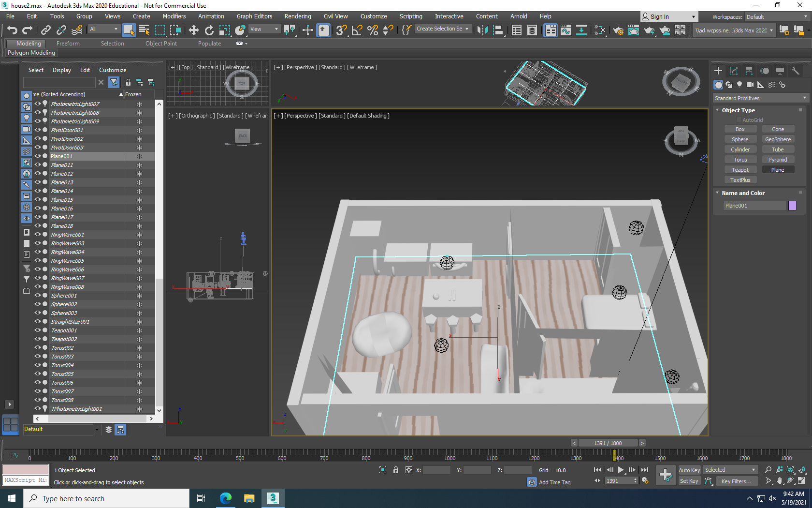Open the reference coordinate system View dropdown
The image size is (812, 508).
[264, 29]
